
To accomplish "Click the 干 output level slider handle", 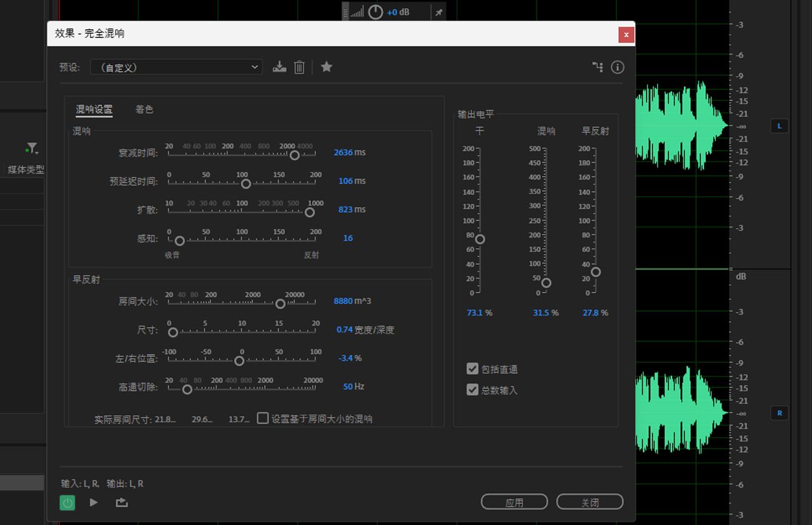I will pos(480,239).
